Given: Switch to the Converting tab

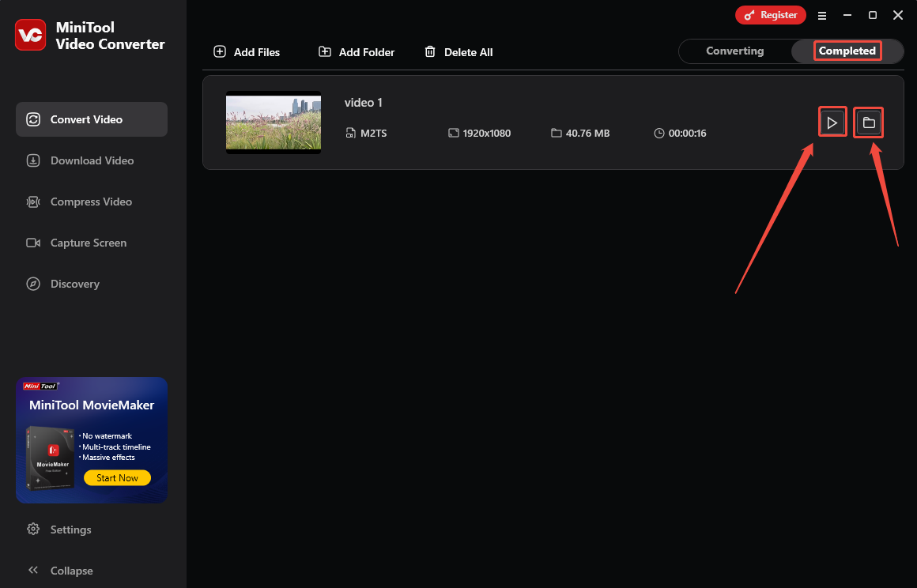Looking at the screenshot, I should (x=734, y=51).
